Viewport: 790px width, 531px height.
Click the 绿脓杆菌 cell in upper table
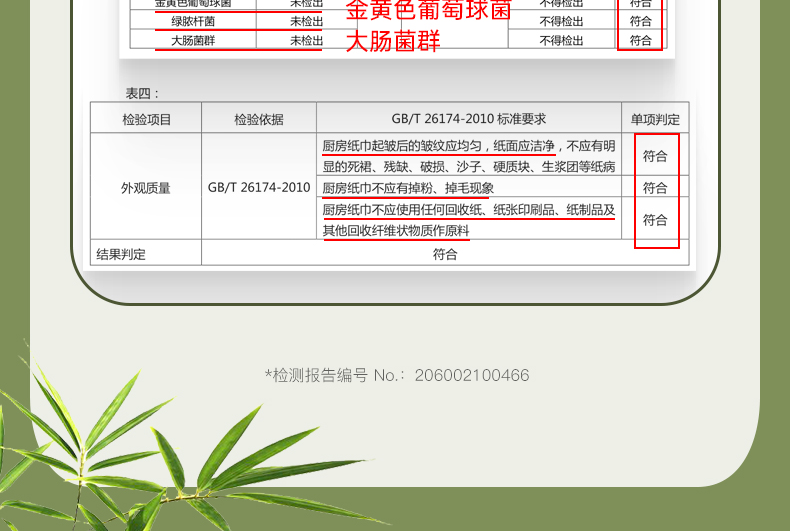(x=192, y=21)
